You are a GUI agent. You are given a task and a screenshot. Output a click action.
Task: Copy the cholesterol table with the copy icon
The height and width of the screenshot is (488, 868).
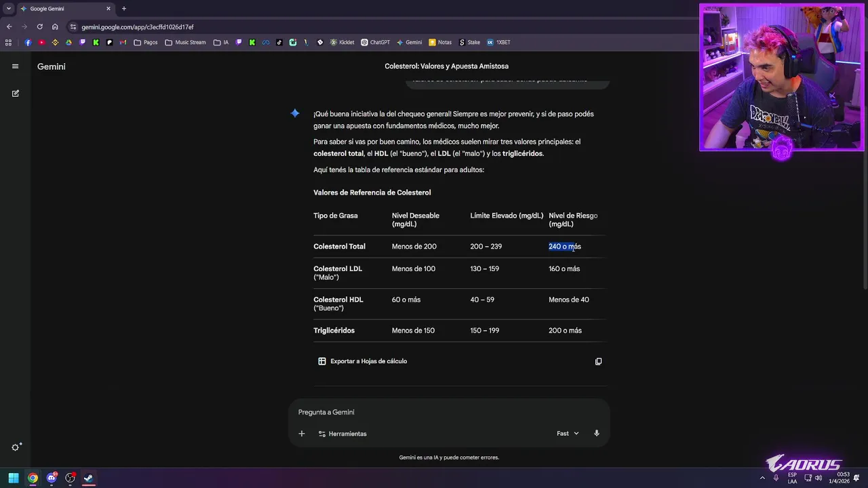[598, 361]
